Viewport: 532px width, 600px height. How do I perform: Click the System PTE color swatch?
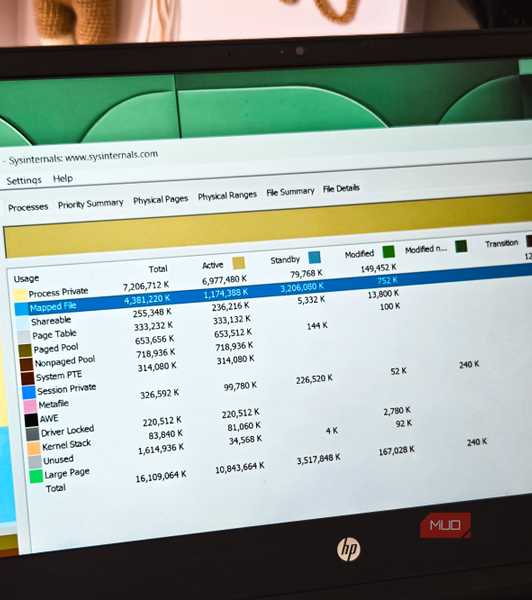point(28,377)
